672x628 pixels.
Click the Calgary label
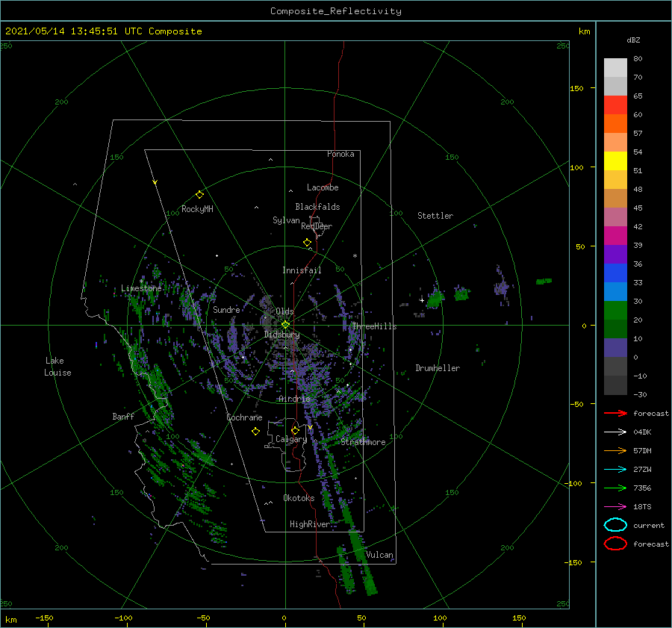(x=291, y=439)
